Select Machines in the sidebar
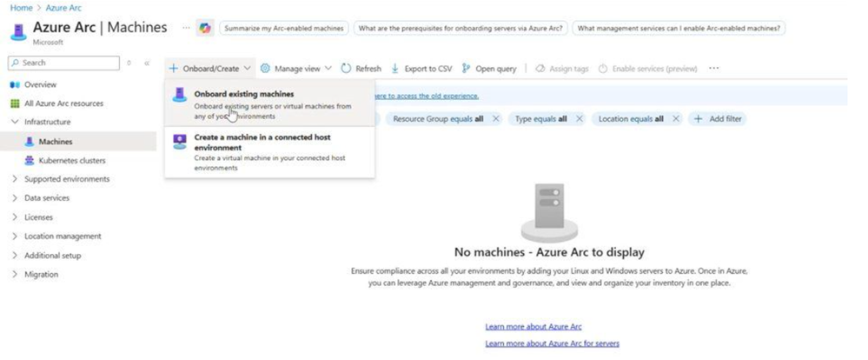 click(x=56, y=142)
